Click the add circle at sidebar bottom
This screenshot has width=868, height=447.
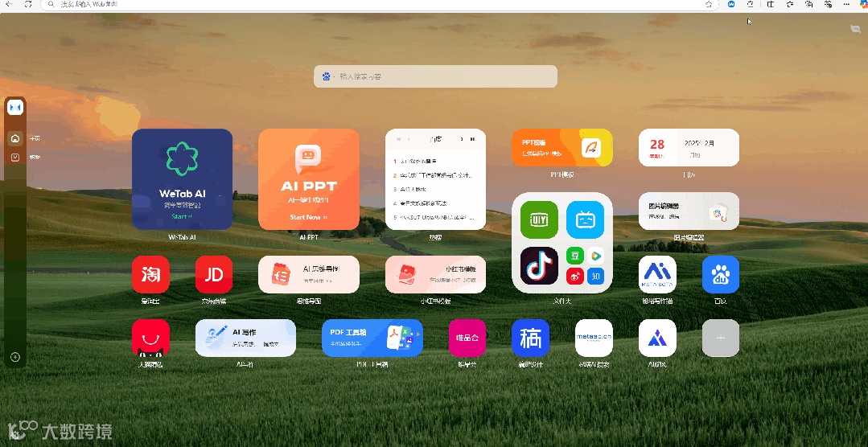point(15,358)
